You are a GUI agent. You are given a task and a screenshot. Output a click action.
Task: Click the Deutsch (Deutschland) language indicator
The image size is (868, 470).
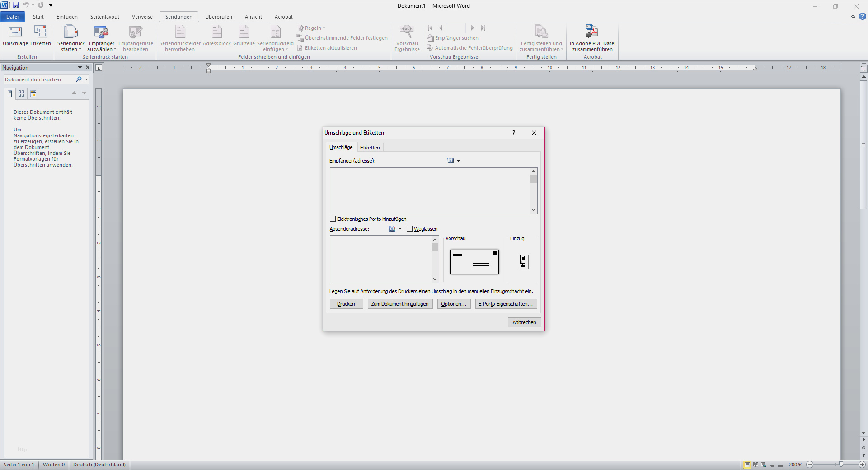(99, 465)
